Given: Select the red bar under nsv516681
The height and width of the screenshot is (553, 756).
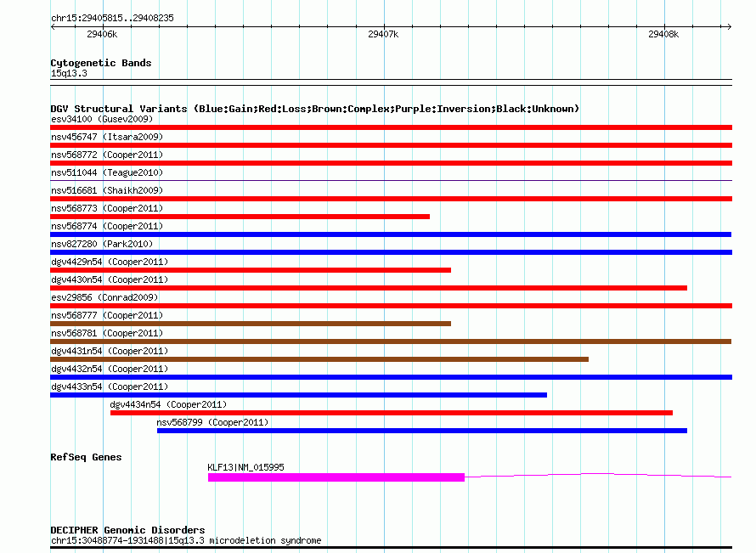Looking at the screenshot, I should coord(391,199).
